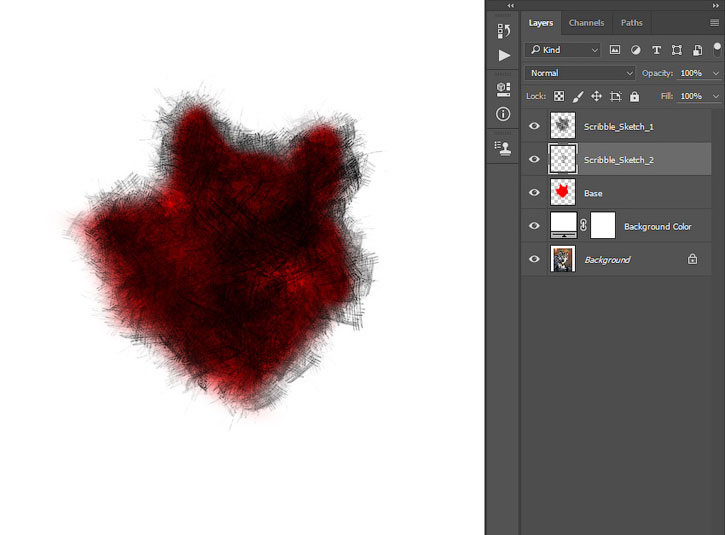Click the mask link chain icon
The height and width of the screenshot is (535, 725).
[584, 225]
